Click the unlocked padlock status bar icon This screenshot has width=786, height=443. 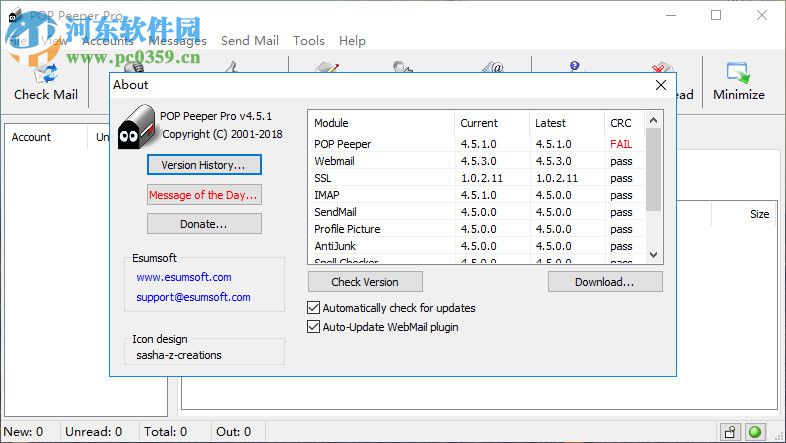(x=730, y=431)
